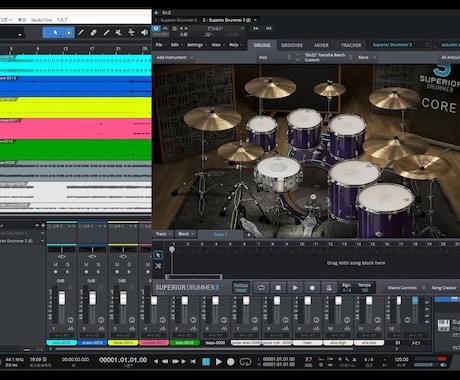Toggle loop in Superior Drummer transport
This screenshot has height=380, width=460.
click(261, 288)
